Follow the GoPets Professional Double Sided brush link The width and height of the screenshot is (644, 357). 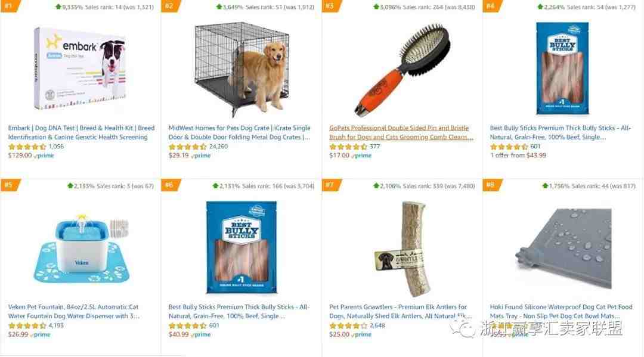[401, 132]
